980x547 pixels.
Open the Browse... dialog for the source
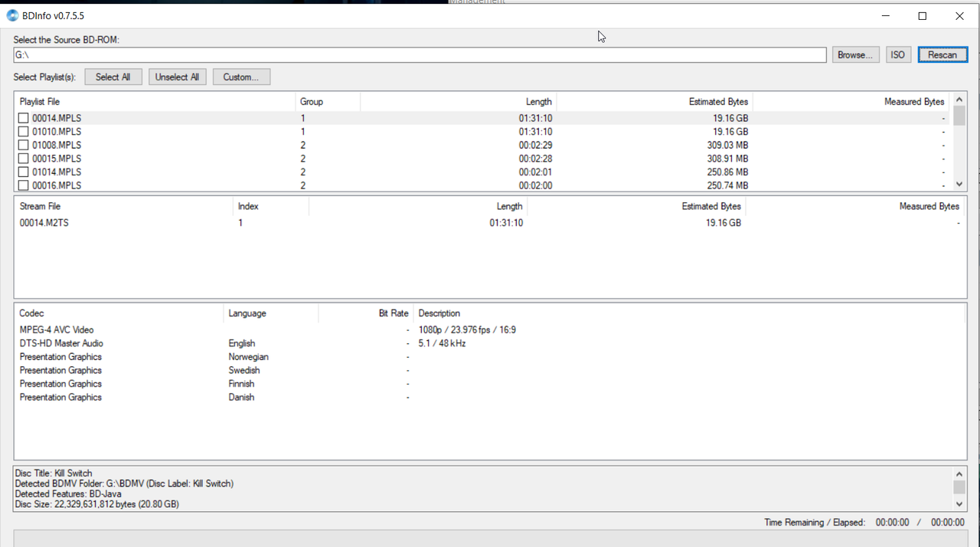click(855, 55)
